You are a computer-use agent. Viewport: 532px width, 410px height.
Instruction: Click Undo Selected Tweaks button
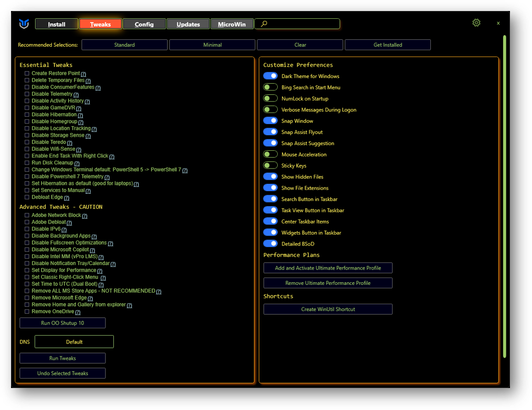tap(62, 373)
